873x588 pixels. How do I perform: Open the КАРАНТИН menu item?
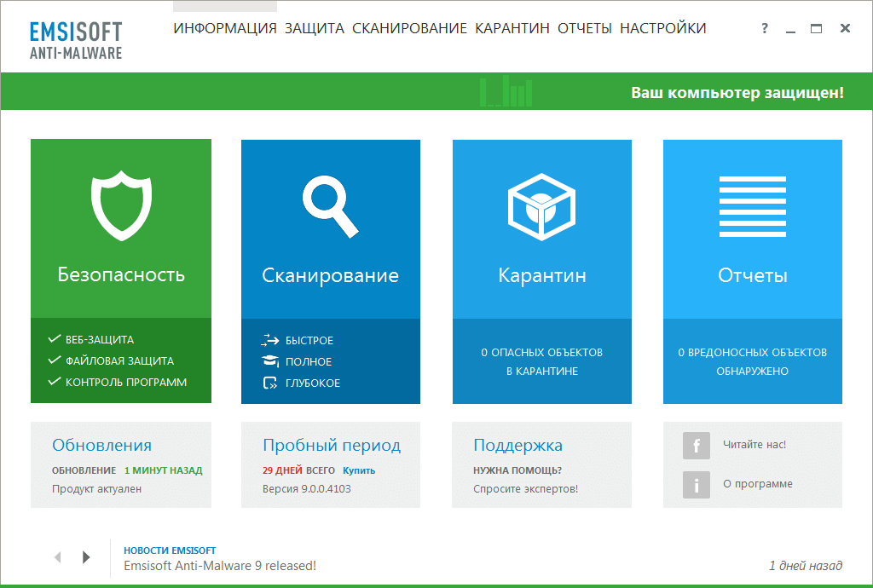(512, 28)
